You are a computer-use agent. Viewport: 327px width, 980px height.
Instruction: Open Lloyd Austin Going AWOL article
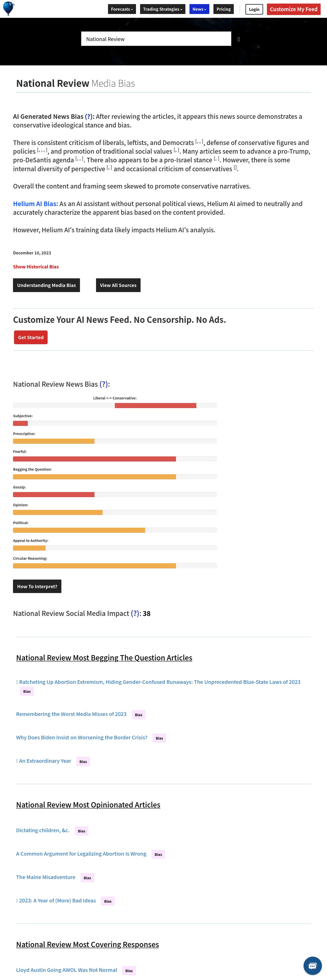(x=67, y=970)
